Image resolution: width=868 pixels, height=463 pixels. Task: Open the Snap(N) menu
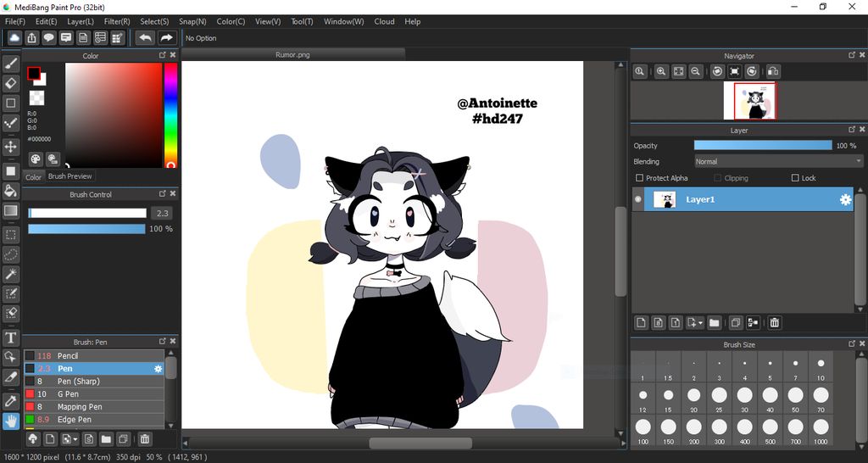tap(192, 21)
